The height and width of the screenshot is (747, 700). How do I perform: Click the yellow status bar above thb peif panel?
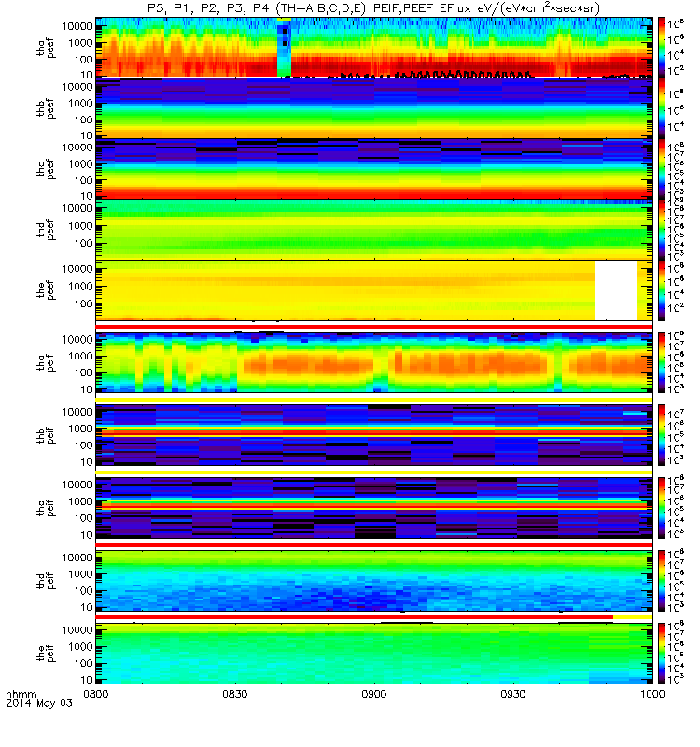coord(374,400)
